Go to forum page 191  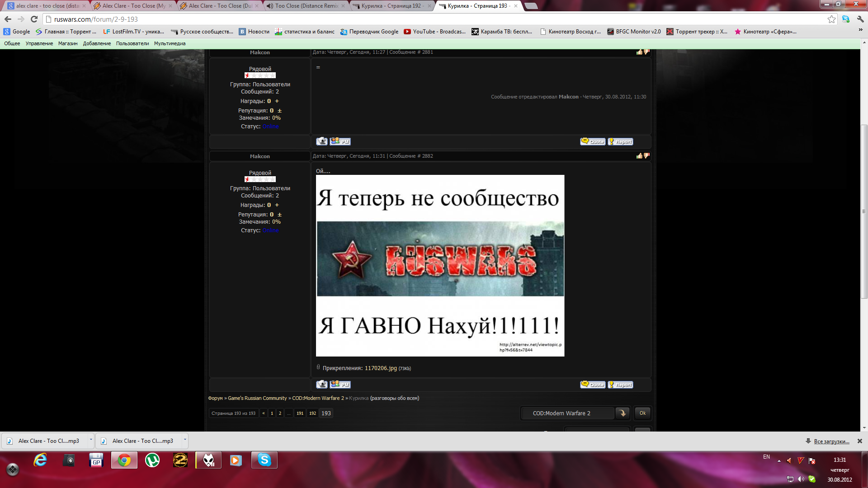pyautogui.click(x=300, y=413)
